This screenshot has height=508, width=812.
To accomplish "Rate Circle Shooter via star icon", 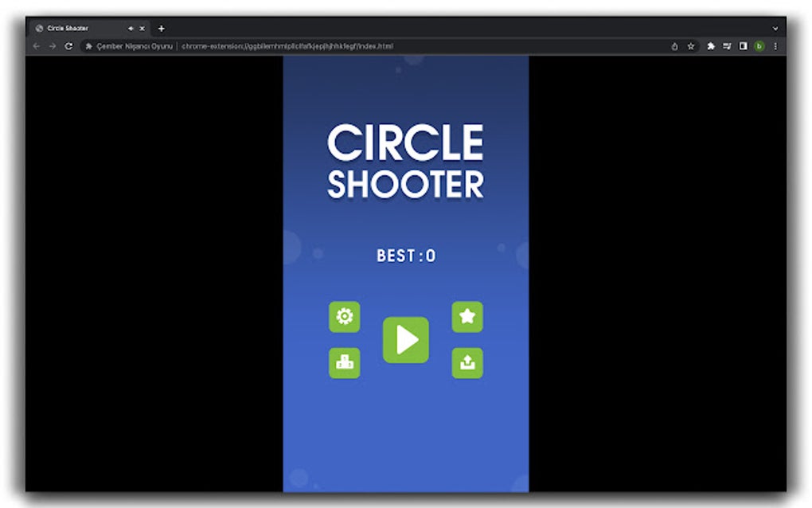I will point(467,317).
